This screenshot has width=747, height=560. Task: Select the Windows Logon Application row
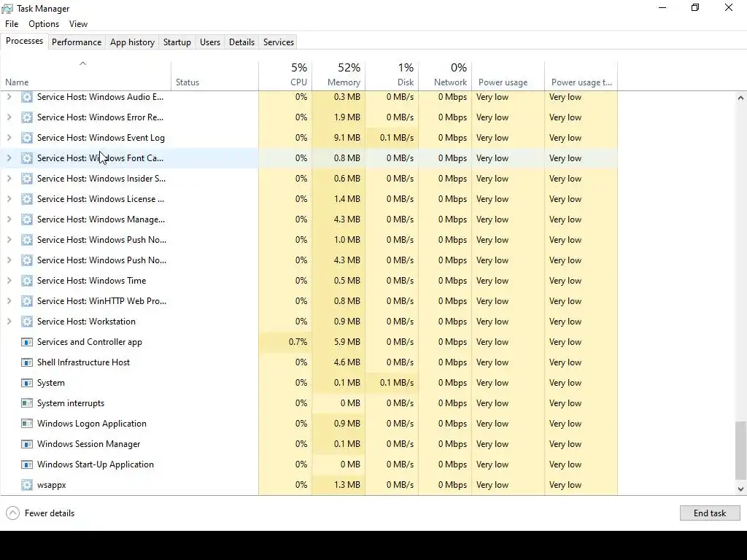pos(309,424)
